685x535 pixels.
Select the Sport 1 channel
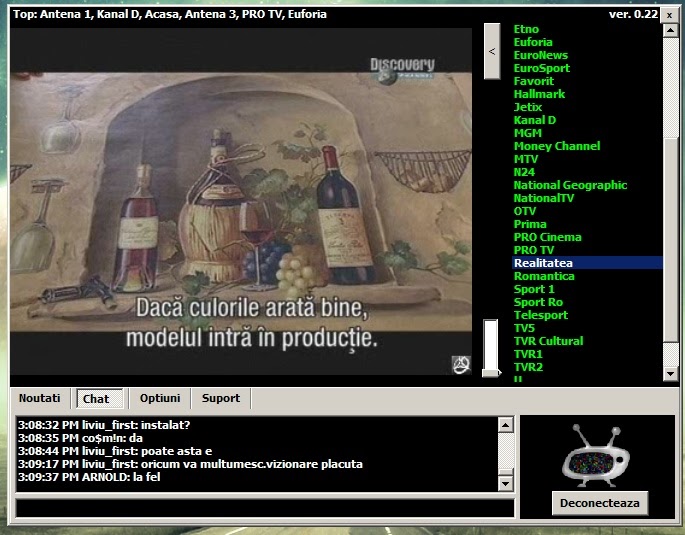click(534, 289)
